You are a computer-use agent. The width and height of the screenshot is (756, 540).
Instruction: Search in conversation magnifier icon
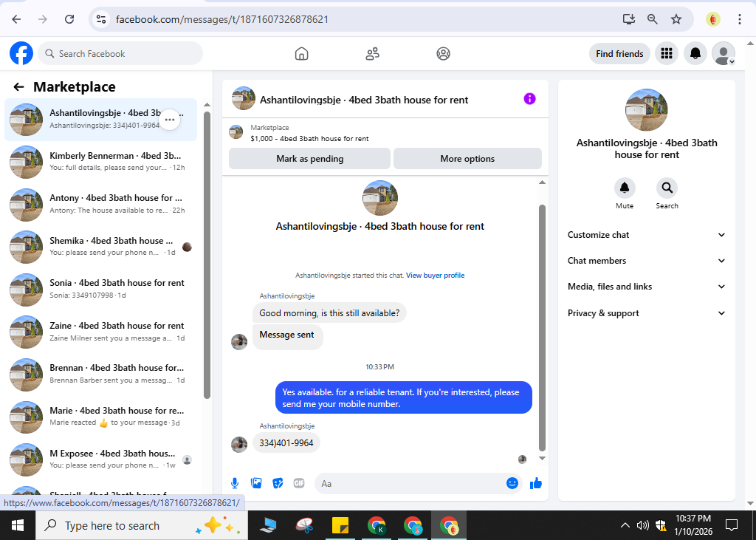pos(667,188)
